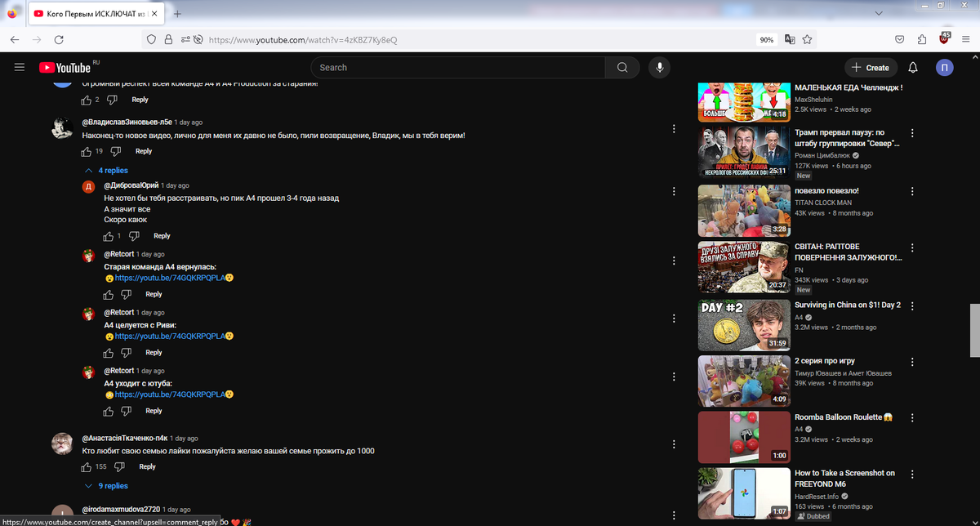Expand the '9 replies' thread
This screenshot has width=980, height=526.
107,486
